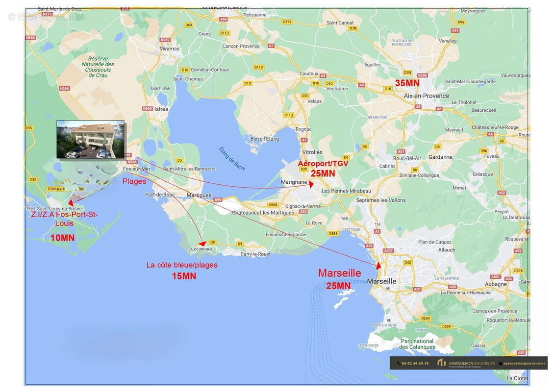Click the phone number 04 42 44 54 19
Screen dimensions: 554x392
tap(415, 364)
